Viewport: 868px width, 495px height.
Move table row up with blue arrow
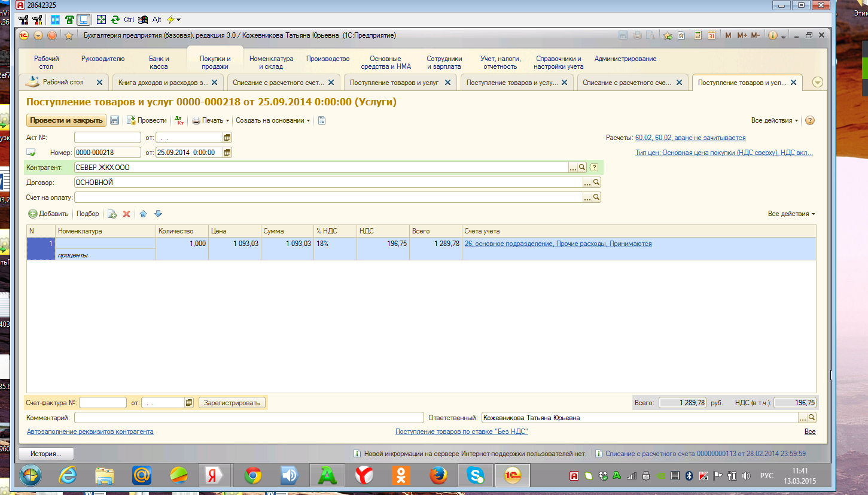[143, 214]
